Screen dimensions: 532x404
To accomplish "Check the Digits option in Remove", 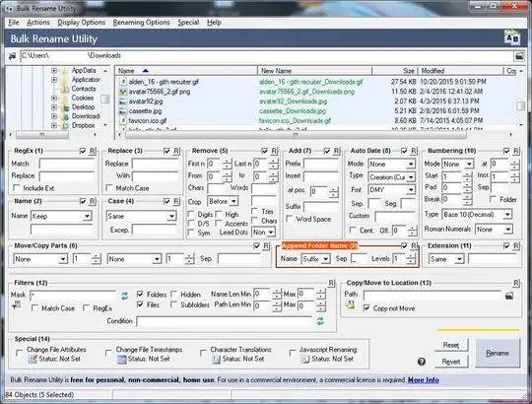I will pyautogui.click(x=191, y=215).
